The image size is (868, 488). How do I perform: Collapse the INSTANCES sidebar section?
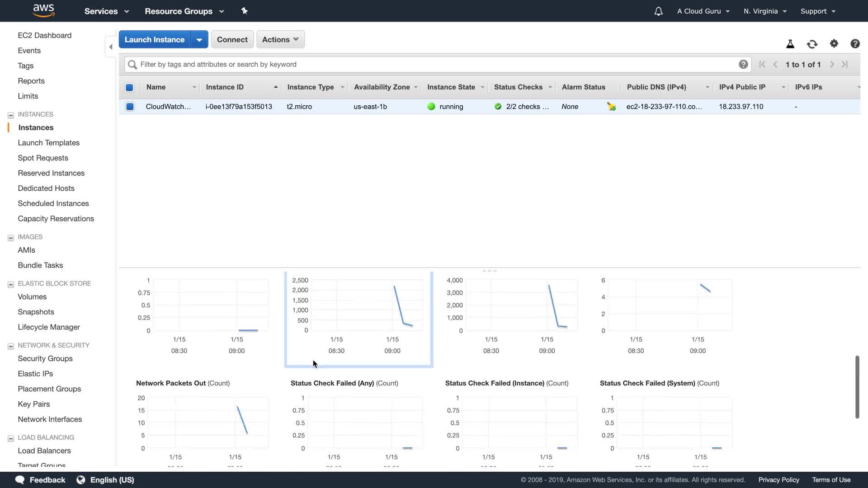click(11, 115)
